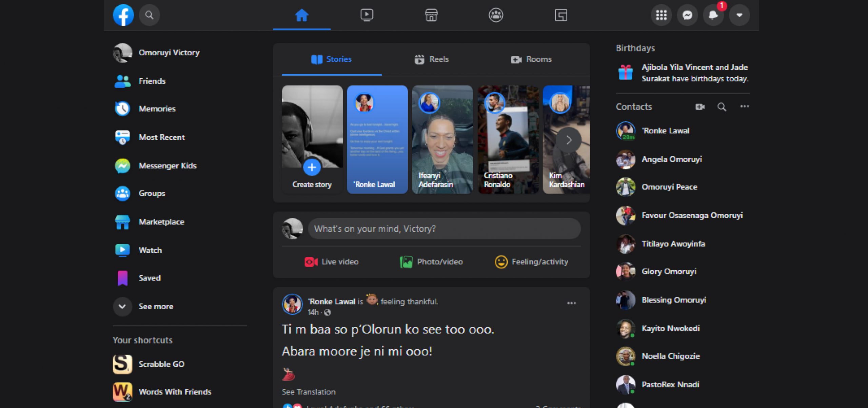This screenshot has height=408, width=868.
Task: Click the What's on your mind field
Action: 444,229
